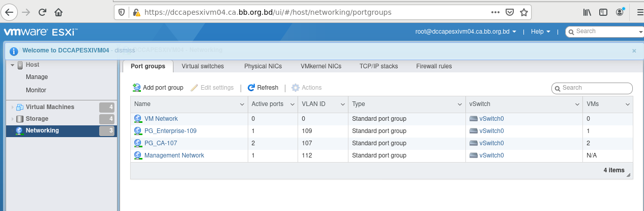Open the Firefox account avatar icon

(x=620, y=11)
